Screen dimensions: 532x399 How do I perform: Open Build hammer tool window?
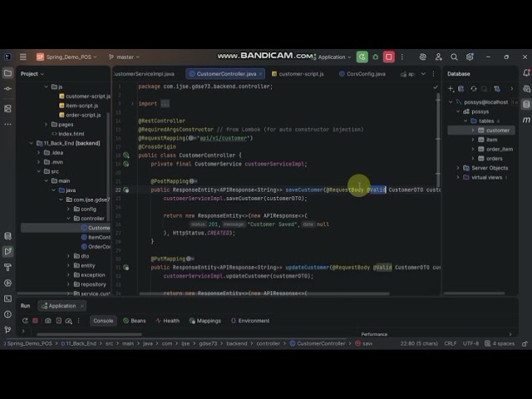[x=7, y=268]
